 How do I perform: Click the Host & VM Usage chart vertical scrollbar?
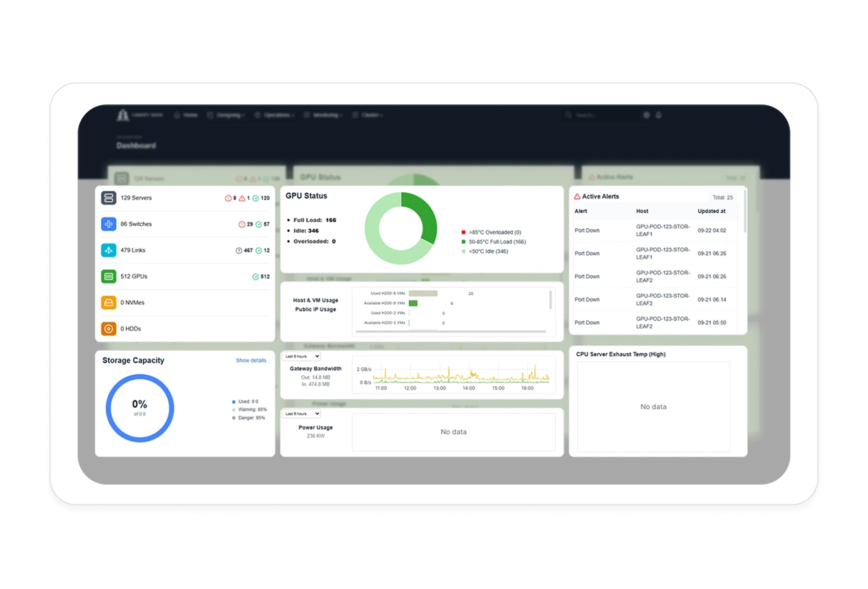[x=550, y=300]
